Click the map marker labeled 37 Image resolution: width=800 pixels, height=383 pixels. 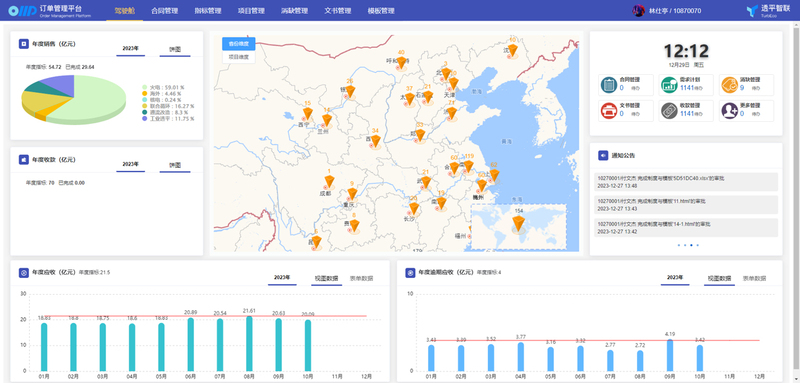[x=409, y=99]
